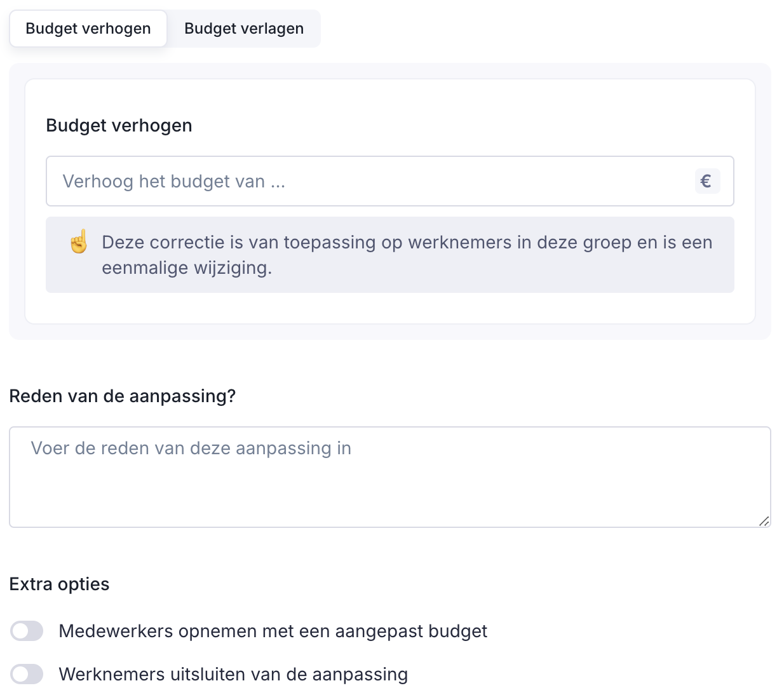Click the 'Medewerkers opnemen met een aangepast budget' label
Screen dimensions: 784x695
(x=273, y=631)
